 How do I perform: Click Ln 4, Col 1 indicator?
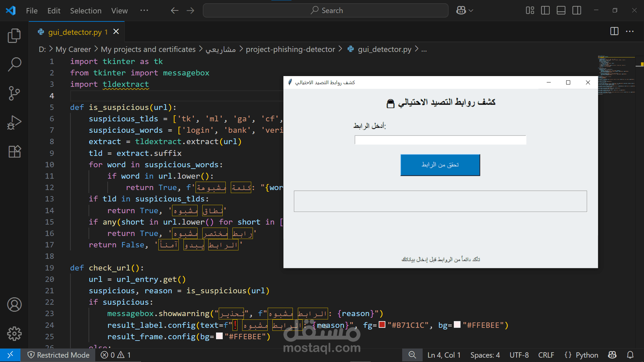pyautogui.click(x=444, y=355)
